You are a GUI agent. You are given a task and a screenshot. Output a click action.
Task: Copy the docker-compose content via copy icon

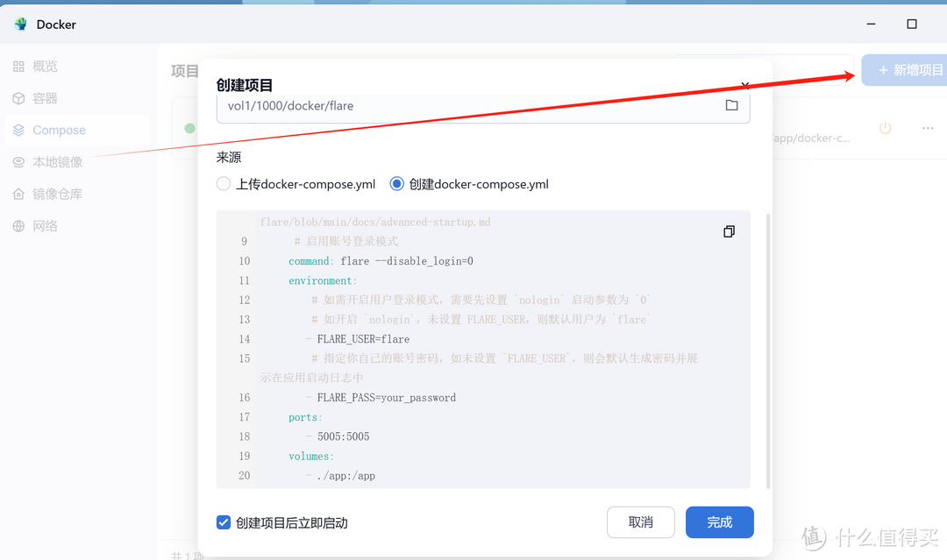[729, 230]
